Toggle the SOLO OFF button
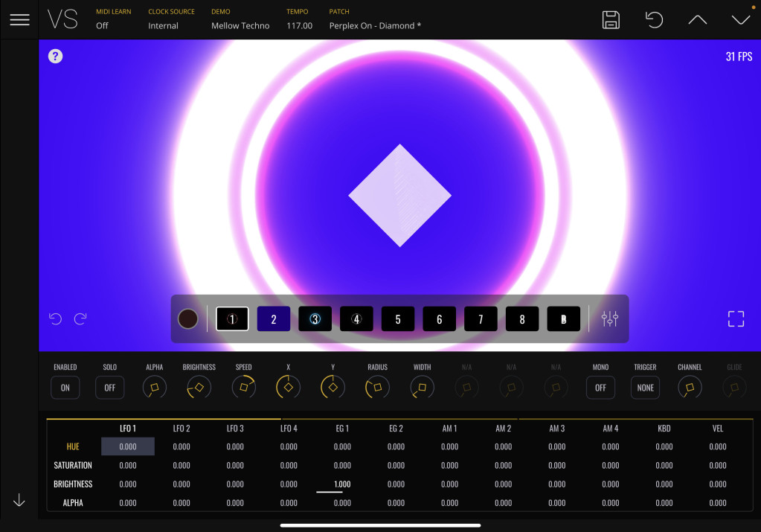Viewport: 761px width, 532px height. pyautogui.click(x=109, y=388)
